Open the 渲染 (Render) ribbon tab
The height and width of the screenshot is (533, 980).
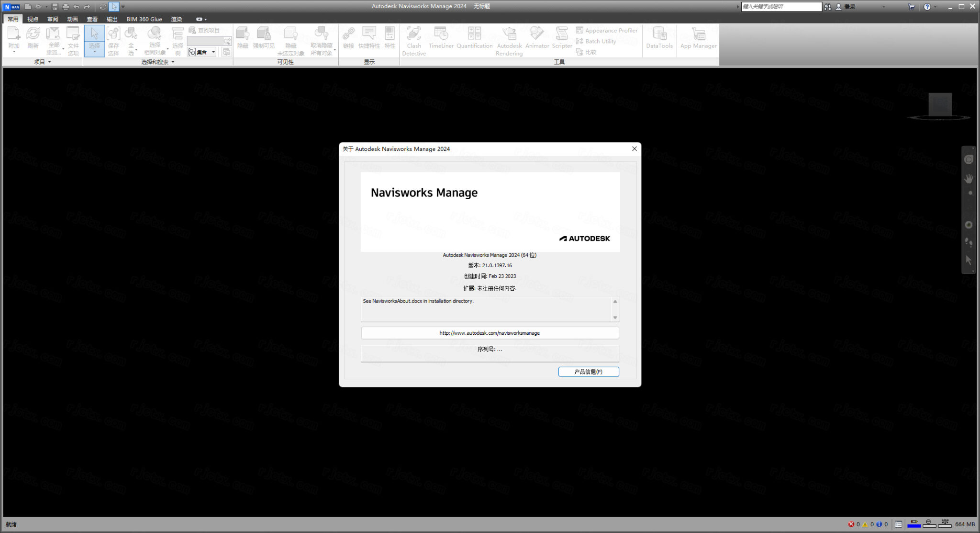(177, 19)
